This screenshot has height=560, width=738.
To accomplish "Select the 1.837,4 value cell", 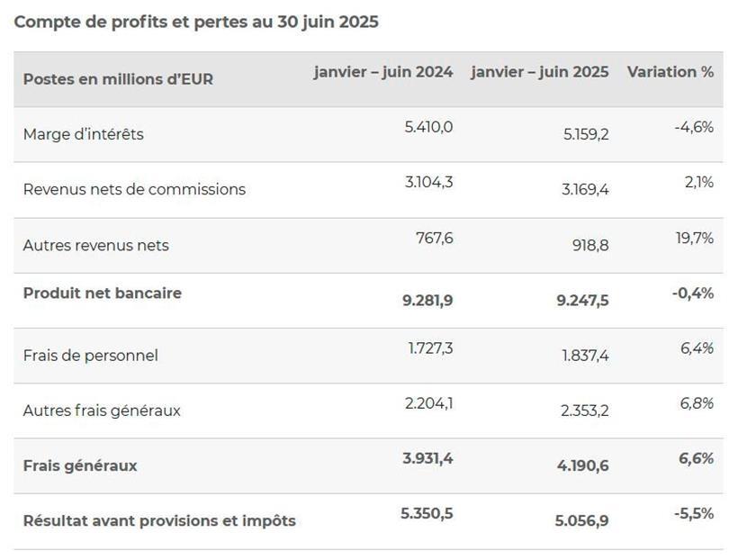I will [585, 356].
